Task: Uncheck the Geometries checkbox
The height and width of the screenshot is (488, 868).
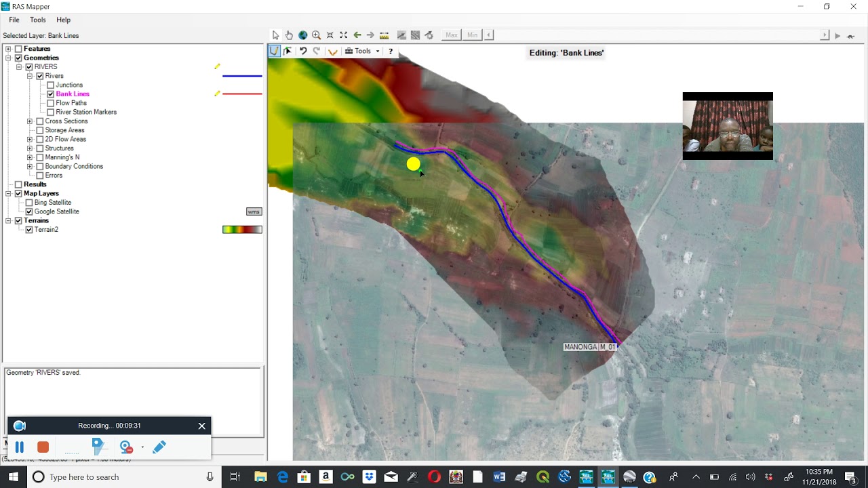Action: [x=18, y=58]
